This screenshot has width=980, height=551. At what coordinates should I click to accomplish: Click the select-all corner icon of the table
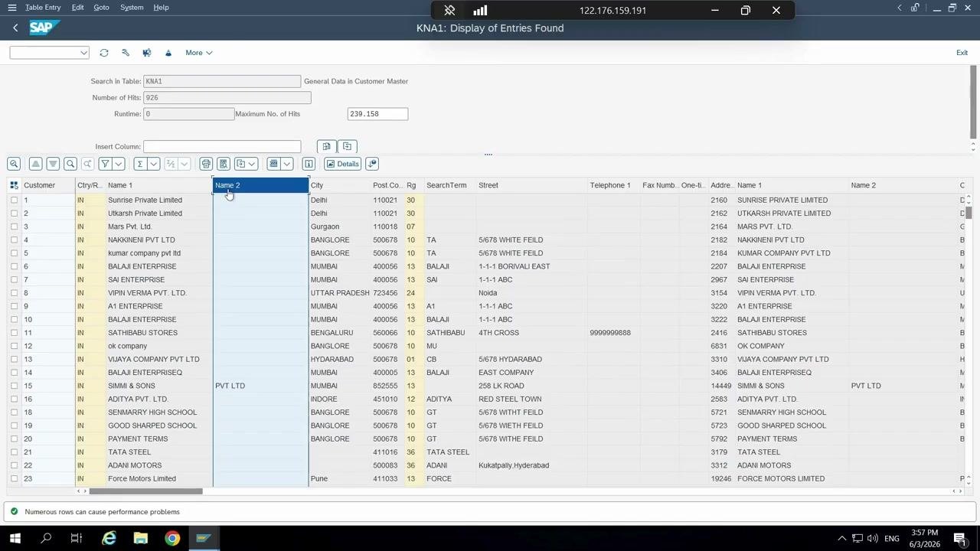coord(14,185)
